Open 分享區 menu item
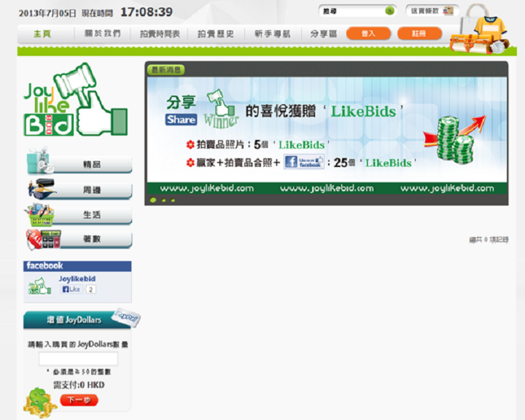The height and width of the screenshot is (420, 525). [x=324, y=34]
